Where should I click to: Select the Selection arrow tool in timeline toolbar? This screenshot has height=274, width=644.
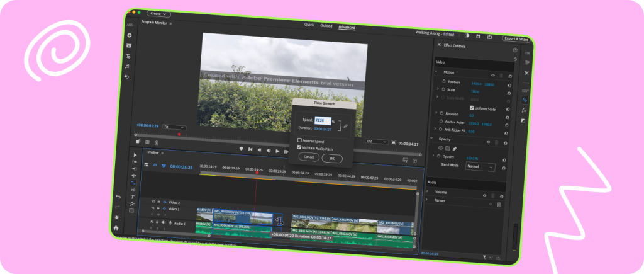135,155
